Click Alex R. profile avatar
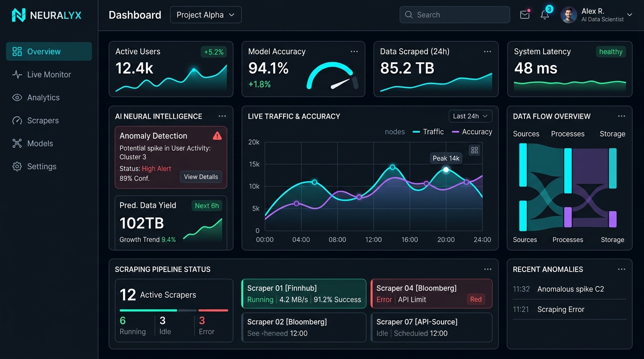Screen dimensions: 644x359 [569, 15]
